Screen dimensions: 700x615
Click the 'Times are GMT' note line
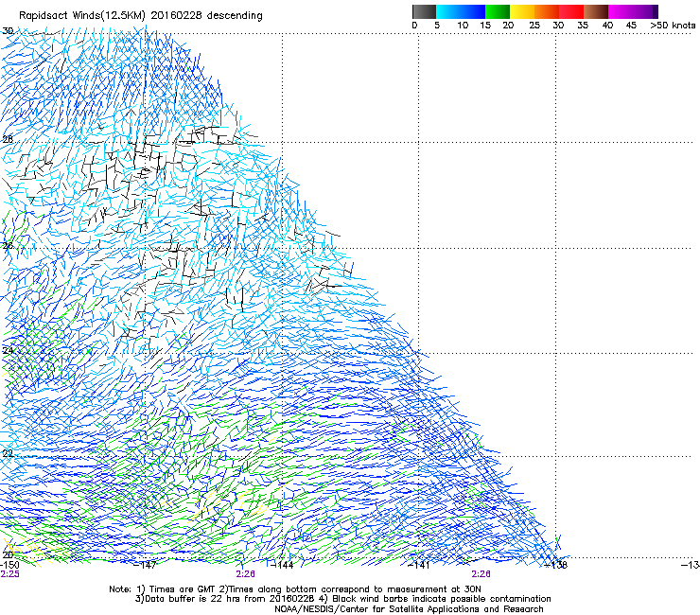point(295,589)
